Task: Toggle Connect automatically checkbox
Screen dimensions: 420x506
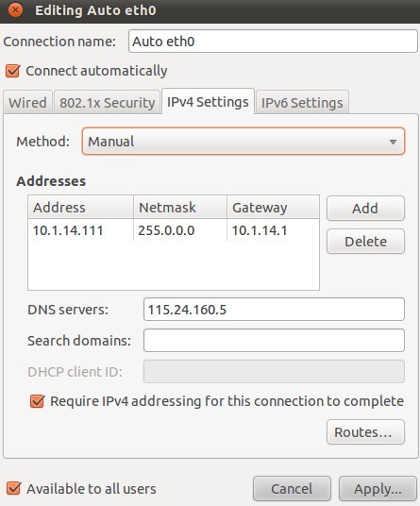Action: (x=13, y=71)
